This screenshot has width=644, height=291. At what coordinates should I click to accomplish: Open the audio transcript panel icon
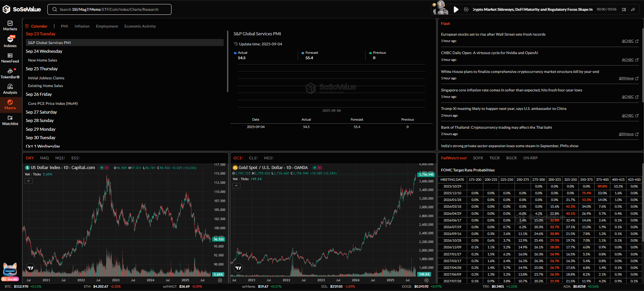(x=624, y=9)
